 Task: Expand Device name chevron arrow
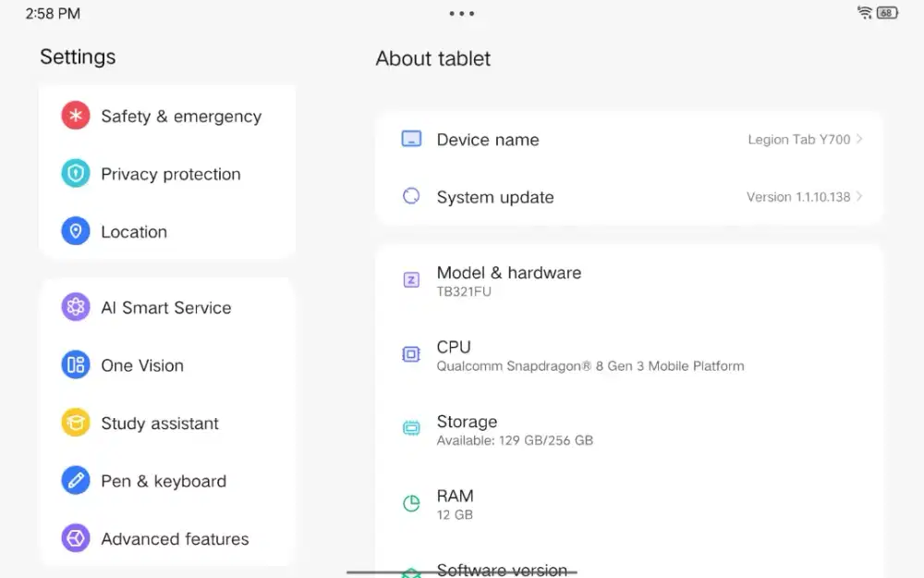pyautogui.click(x=859, y=140)
